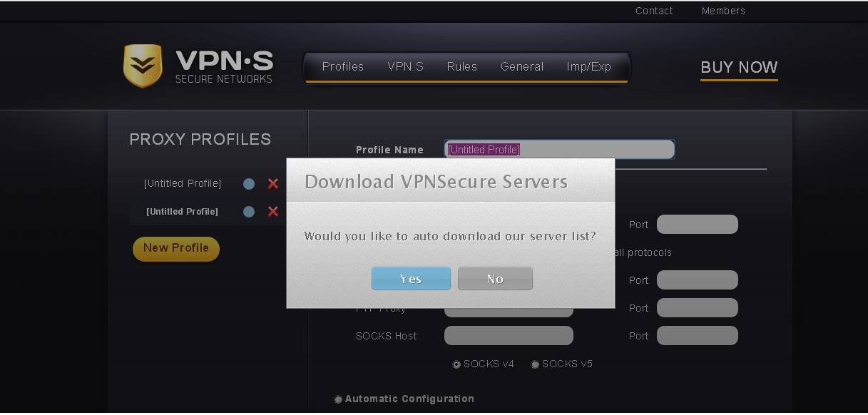Select the first Untitled Profile entry
The height and width of the screenshot is (415, 868).
pos(183,184)
